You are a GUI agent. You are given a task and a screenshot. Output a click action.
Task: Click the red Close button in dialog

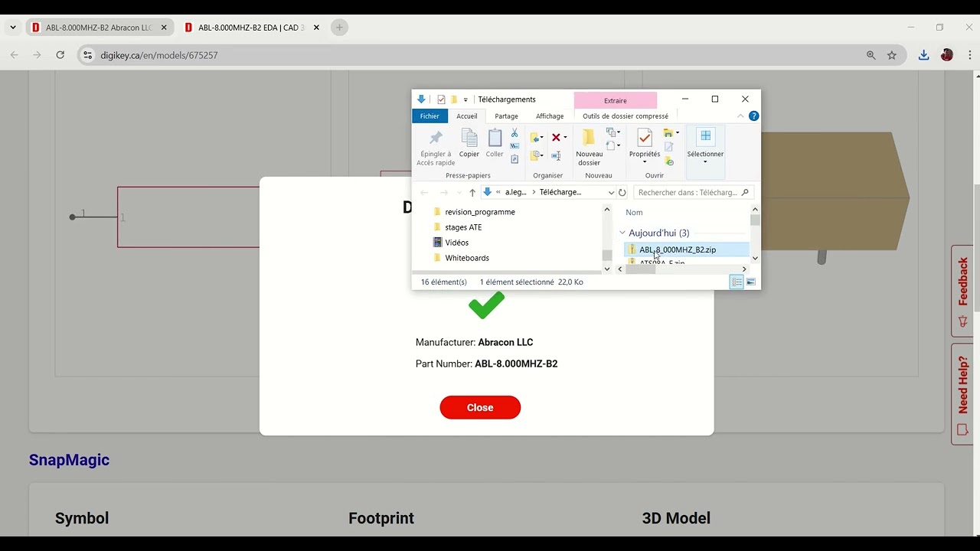[480, 408]
